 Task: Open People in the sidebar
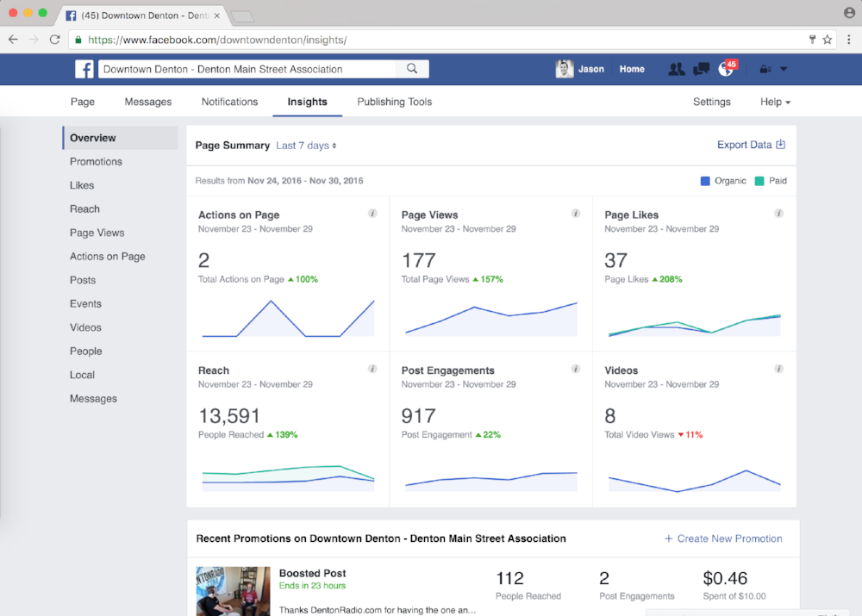pos(85,351)
